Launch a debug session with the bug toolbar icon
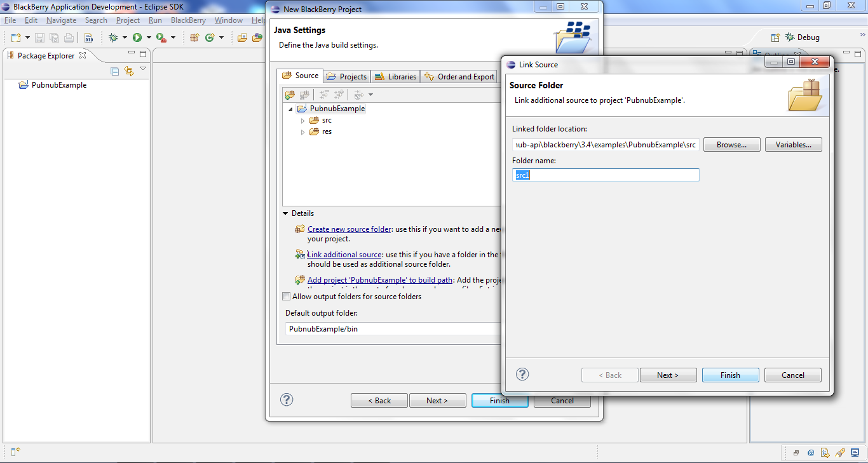Viewport: 868px width, 463px height. [x=113, y=37]
